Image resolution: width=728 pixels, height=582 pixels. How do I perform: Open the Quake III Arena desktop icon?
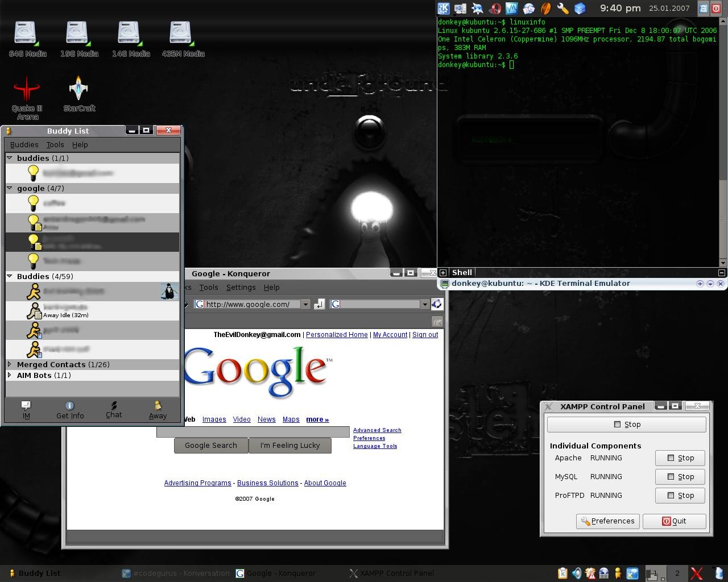click(x=27, y=98)
